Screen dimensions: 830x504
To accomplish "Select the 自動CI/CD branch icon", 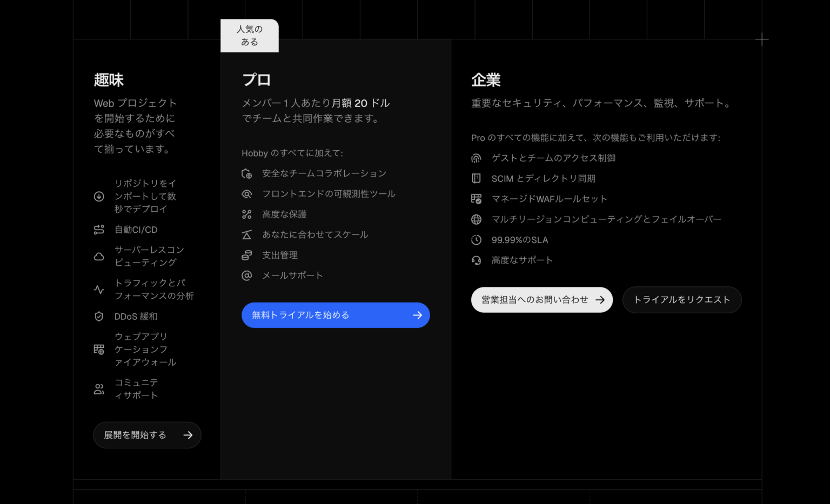I will pyautogui.click(x=99, y=229).
